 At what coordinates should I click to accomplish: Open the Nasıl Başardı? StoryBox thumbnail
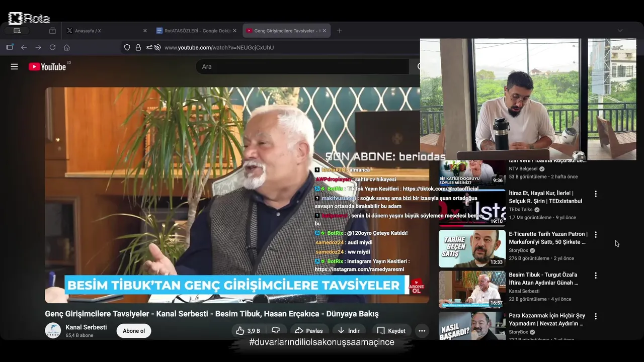pos(472,326)
